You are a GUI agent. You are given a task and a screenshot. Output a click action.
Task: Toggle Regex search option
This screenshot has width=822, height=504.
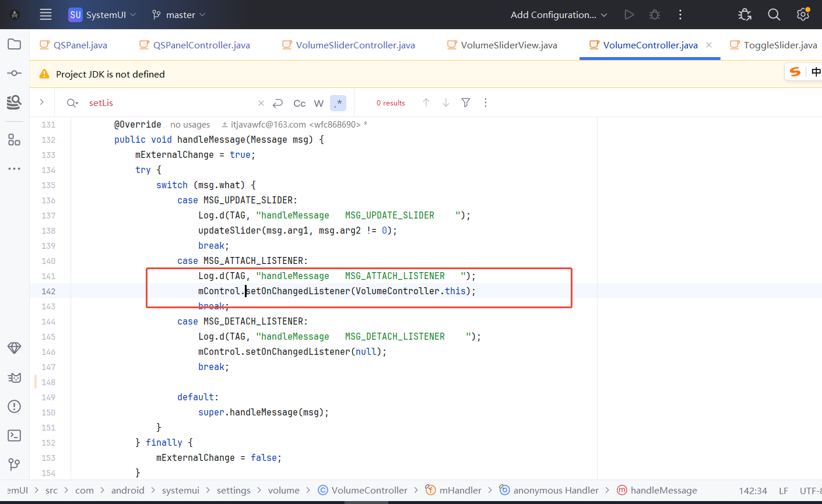[x=338, y=103]
